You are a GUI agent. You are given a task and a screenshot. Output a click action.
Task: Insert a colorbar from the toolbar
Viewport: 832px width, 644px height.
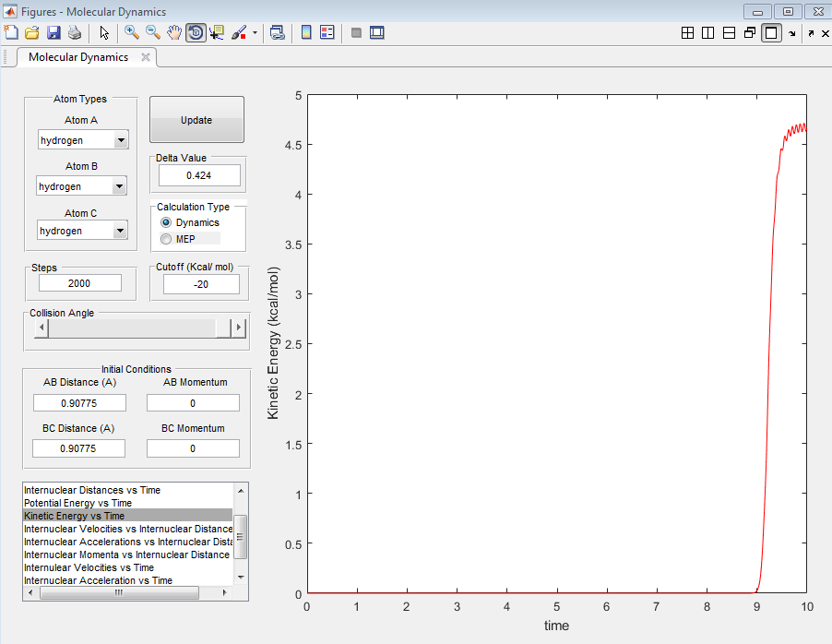307,32
